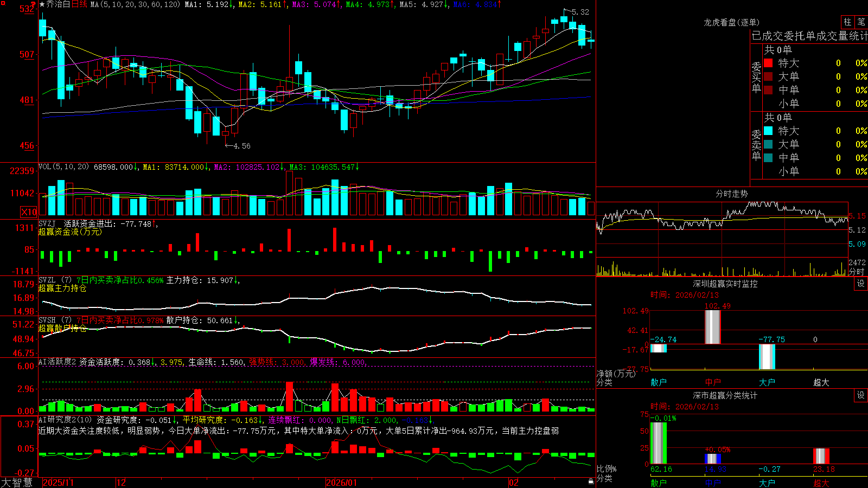Screen dimensions: 868x488
Task: Click 分时 label under intraday chart
Action: click(857, 272)
